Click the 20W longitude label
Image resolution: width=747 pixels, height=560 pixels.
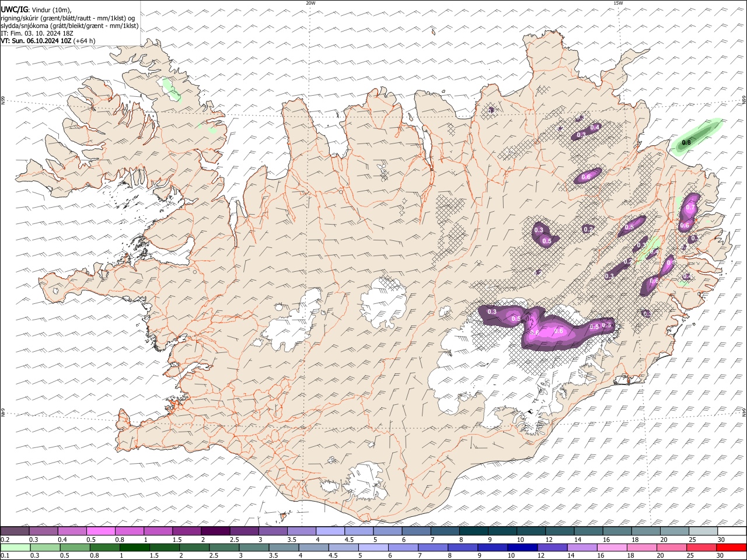[310, 3]
